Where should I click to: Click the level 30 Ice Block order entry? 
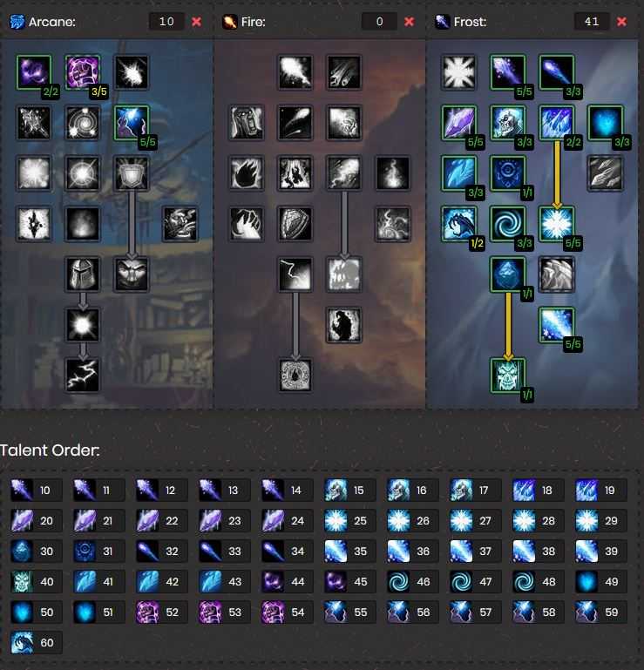point(36,552)
